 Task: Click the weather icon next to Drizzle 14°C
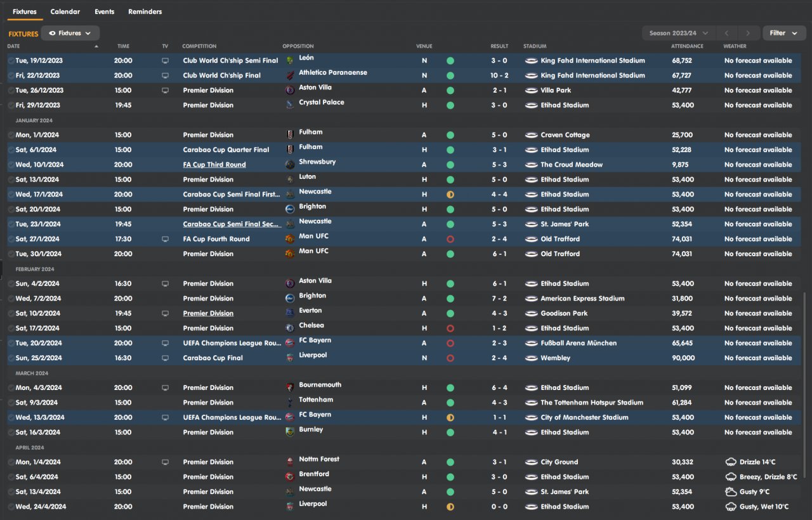(x=731, y=462)
